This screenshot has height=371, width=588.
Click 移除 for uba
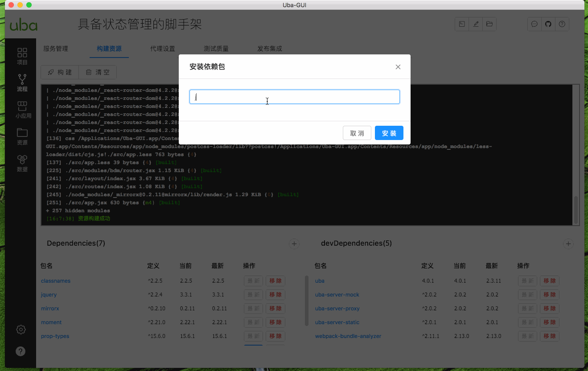tap(550, 281)
